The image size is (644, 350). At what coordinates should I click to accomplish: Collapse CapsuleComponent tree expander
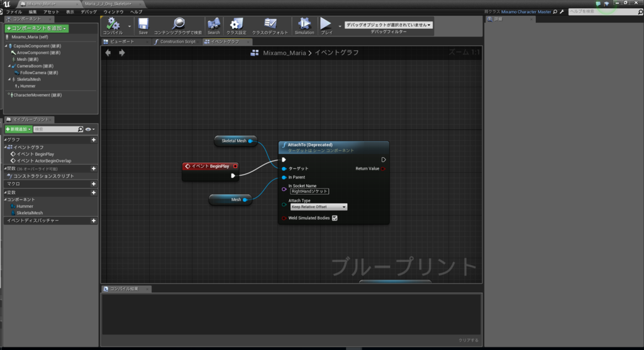[6, 46]
